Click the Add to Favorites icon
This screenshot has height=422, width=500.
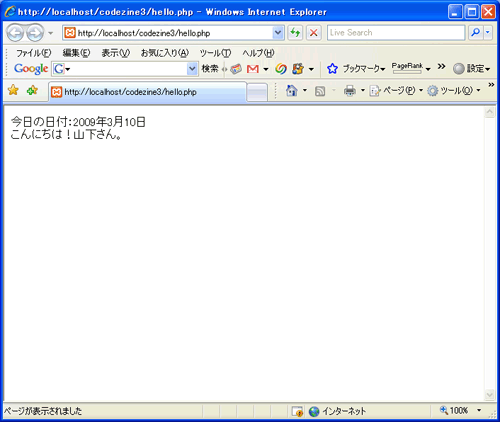tap(32, 90)
